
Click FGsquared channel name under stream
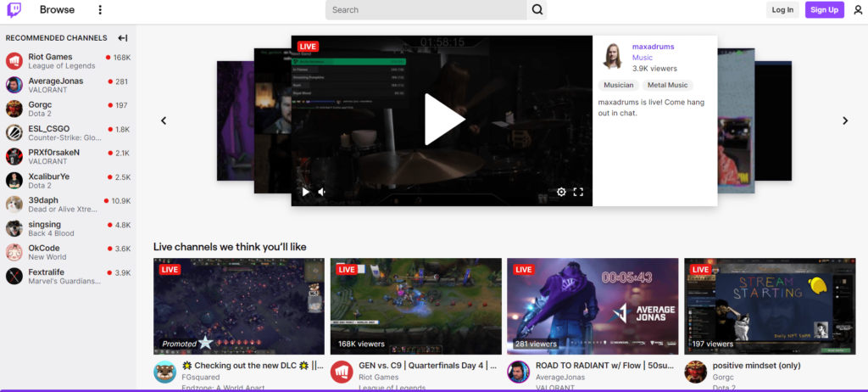click(200, 378)
